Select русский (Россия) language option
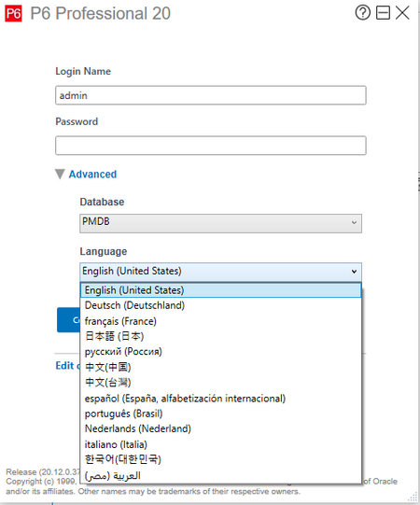This screenshot has height=505, width=420. tap(221, 352)
